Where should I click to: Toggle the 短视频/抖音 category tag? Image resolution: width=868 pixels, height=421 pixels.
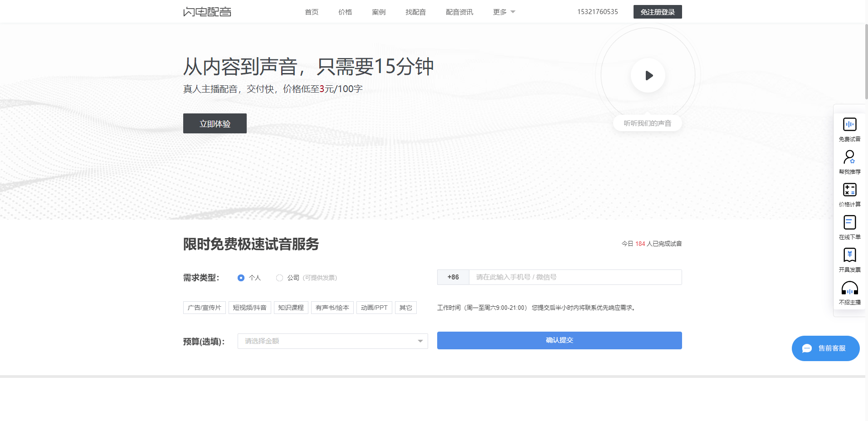click(x=249, y=307)
